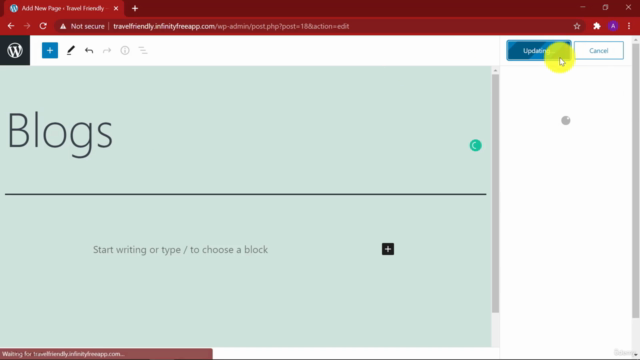The image size is (640, 360).
Task: Open the Grammarly green circle icon
Action: pos(475,145)
